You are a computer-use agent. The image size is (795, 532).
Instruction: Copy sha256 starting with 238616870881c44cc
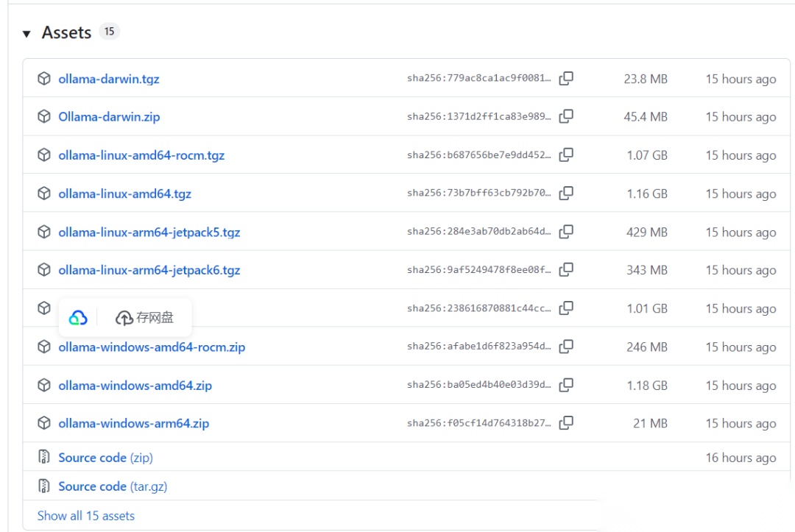click(x=566, y=308)
